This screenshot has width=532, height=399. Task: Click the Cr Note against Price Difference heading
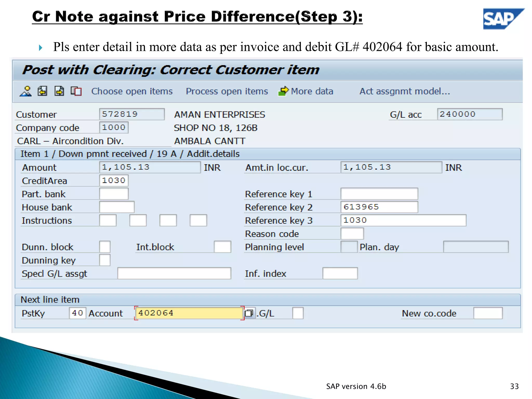(x=197, y=17)
